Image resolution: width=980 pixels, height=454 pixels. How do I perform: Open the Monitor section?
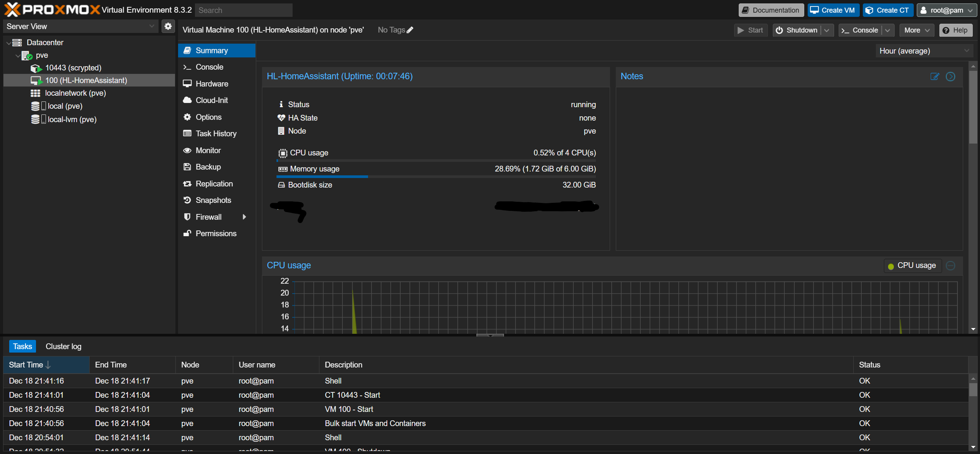coord(217,150)
